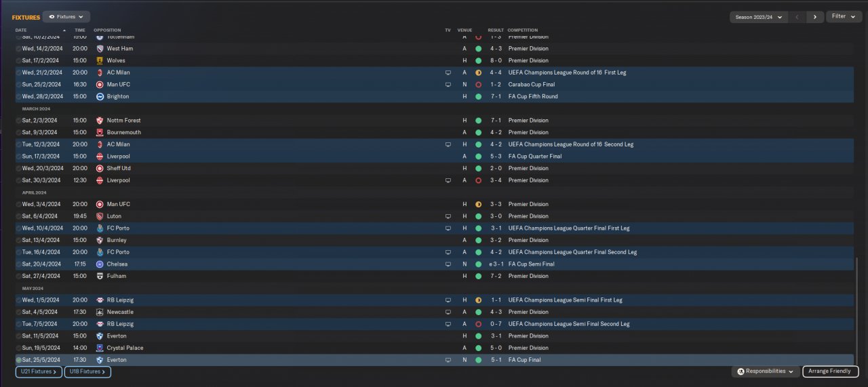
Task: Sort by the Venue column header
Action: pos(465,30)
